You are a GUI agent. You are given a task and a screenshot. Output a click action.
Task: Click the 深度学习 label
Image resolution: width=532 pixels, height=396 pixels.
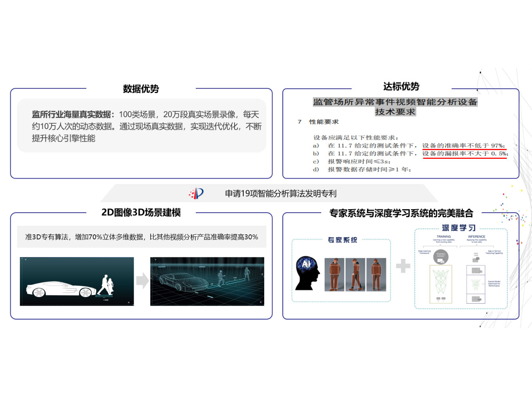(x=459, y=228)
